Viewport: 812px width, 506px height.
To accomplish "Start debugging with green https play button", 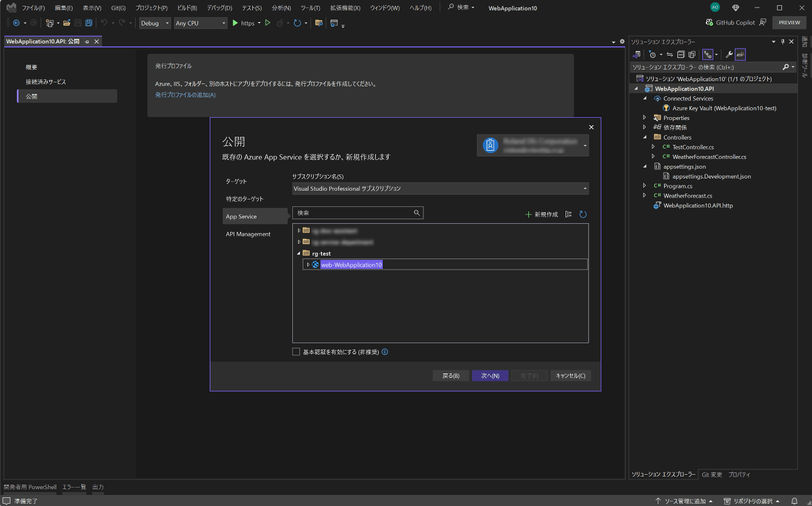I will pos(235,23).
